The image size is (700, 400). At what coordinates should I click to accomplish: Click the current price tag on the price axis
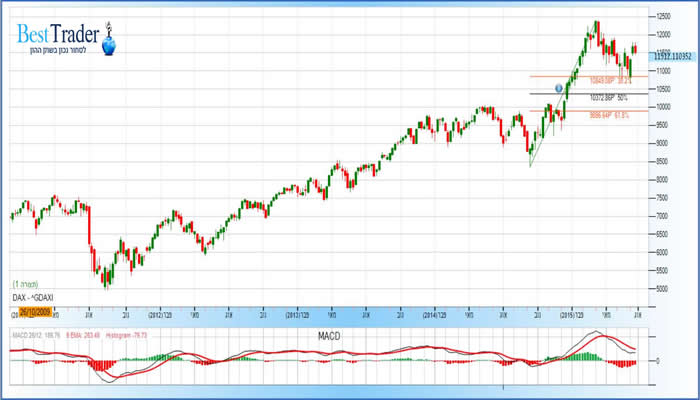[x=673, y=56]
